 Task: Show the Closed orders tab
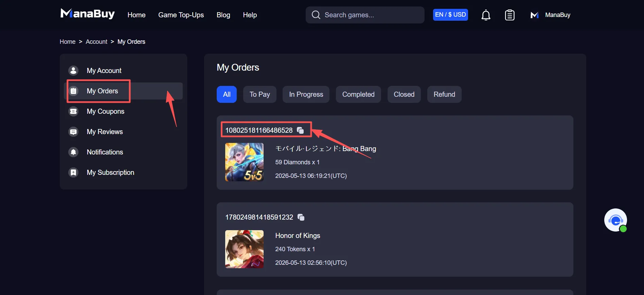click(404, 94)
